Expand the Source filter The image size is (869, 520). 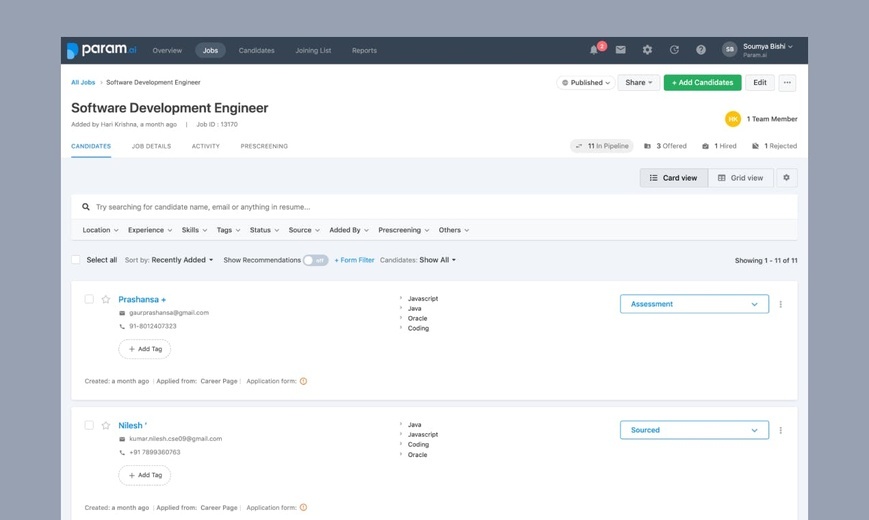pyautogui.click(x=304, y=230)
